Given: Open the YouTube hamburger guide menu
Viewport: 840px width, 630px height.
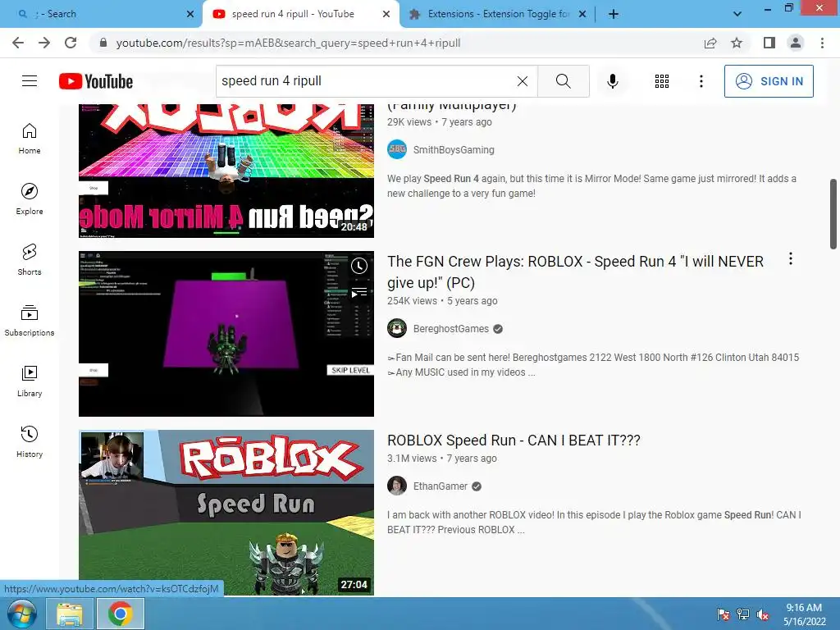Looking at the screenshot, I should (30, 81).
